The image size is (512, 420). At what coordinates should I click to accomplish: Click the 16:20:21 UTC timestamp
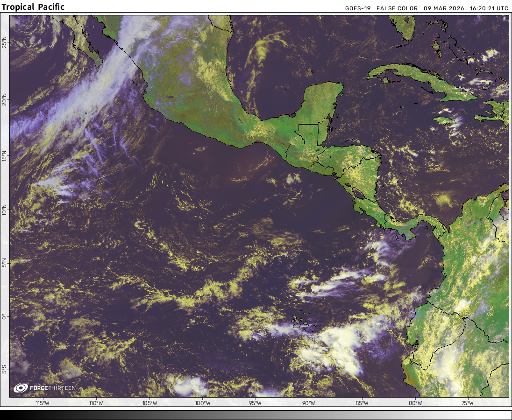(x=489, y=8)
